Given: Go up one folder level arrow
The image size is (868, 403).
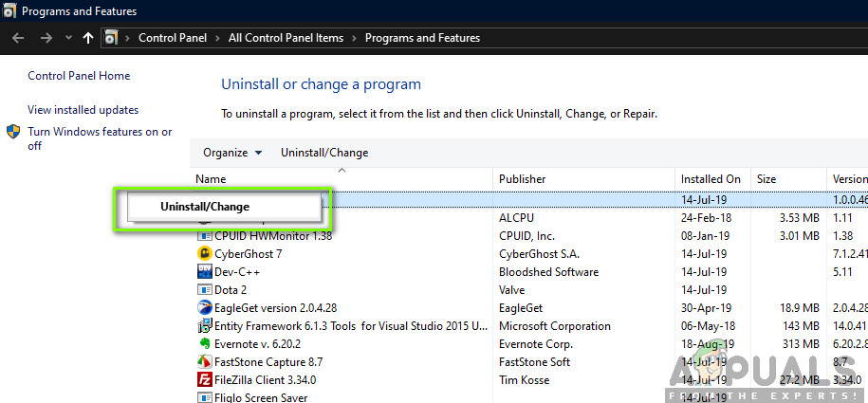Looking at the screenshot, I should [x=88, y=38].
